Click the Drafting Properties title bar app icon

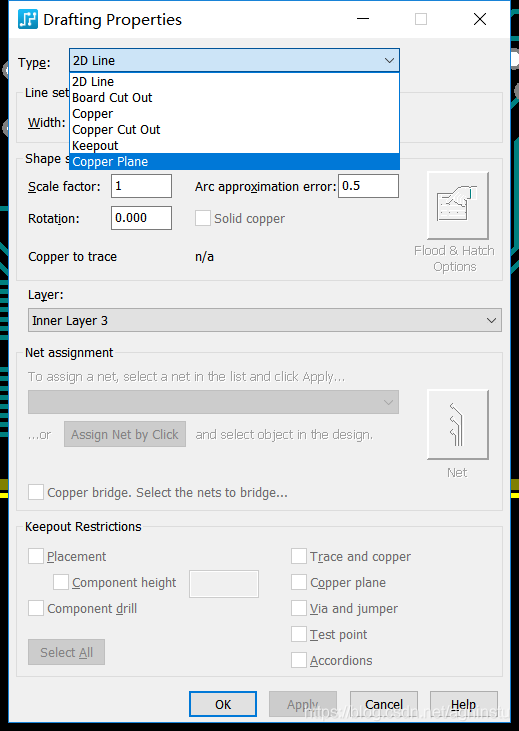pyautogui.click(x=28, y=20)
